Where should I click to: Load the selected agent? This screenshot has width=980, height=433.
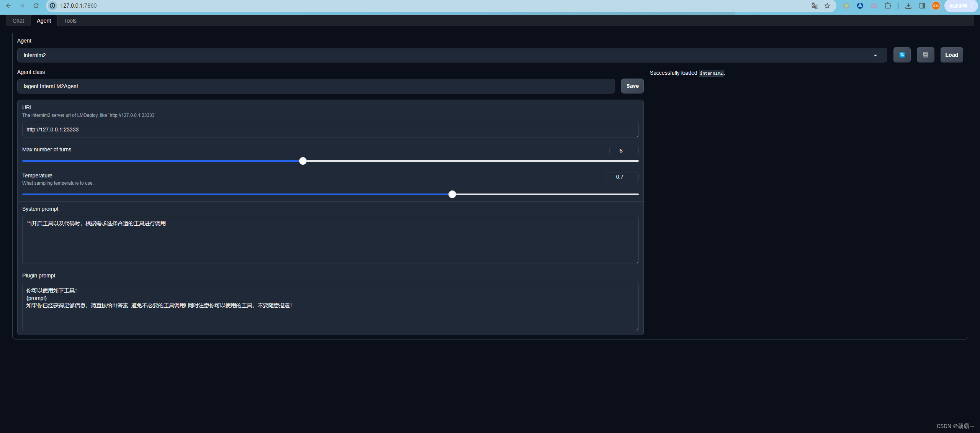click(x=951, y=55)
